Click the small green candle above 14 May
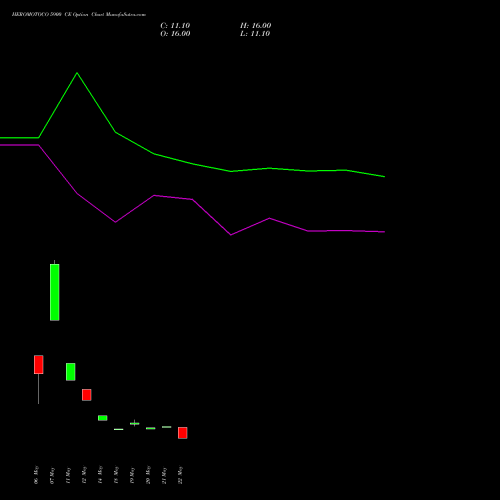 pyautogui.click(x=103, y=418)
